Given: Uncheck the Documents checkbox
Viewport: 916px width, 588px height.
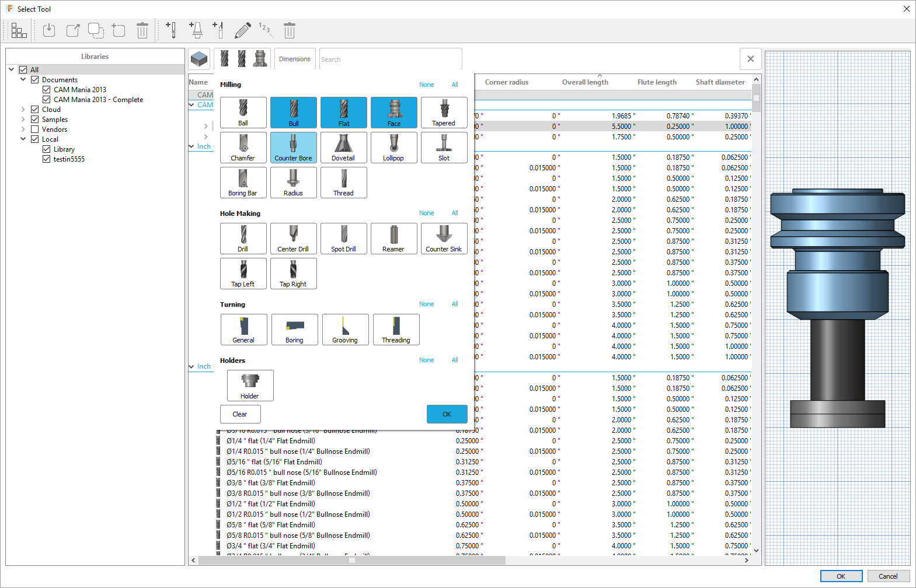Looking at the screenshot, I should pyautogui.click(x=35, y=79).
